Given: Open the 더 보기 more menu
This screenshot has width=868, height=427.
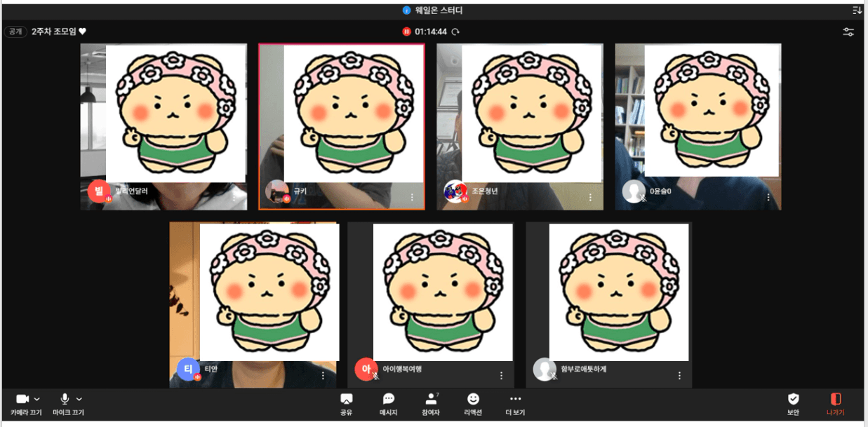Looking at the screenshot, I should (x=515, y=399).
